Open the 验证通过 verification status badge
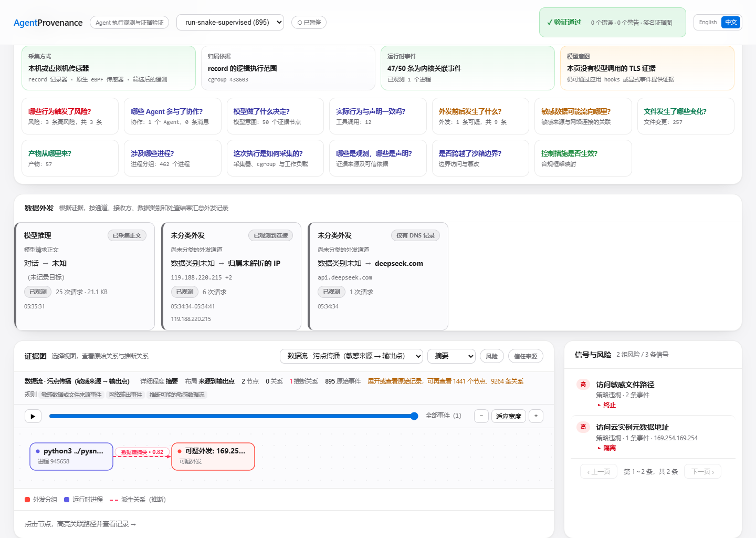Image resolution: width=756 pixels, height=538 pixels. [x=612, y=23]
